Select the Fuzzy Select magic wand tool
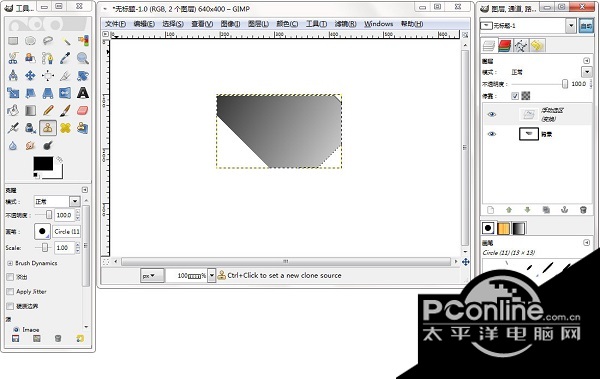The image size is (600, 379). click(65, 41)
